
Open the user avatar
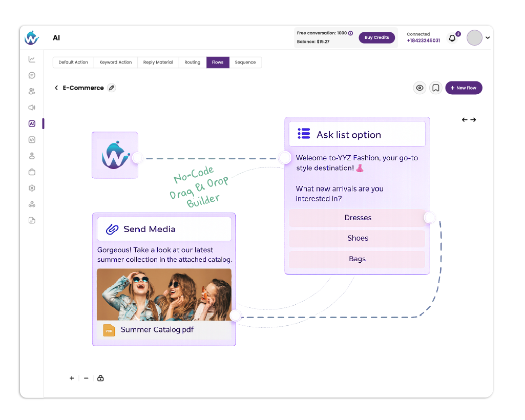(x=474, y=38)
